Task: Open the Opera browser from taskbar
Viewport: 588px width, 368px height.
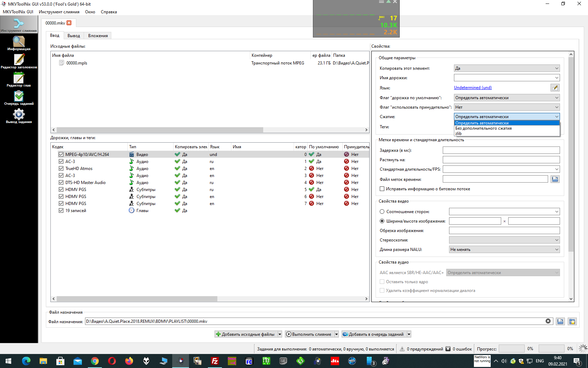Action: tap(112, 361)
